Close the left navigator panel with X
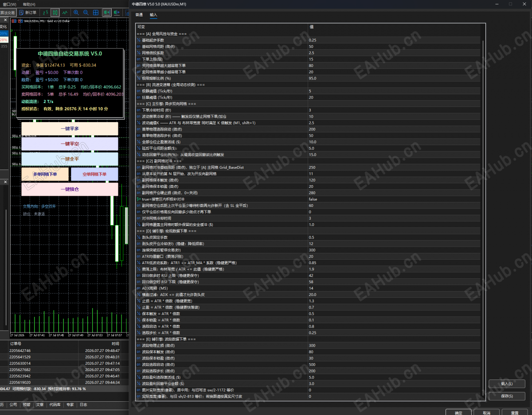The height and width of the screenshot is (415, 532). (5, 182)
